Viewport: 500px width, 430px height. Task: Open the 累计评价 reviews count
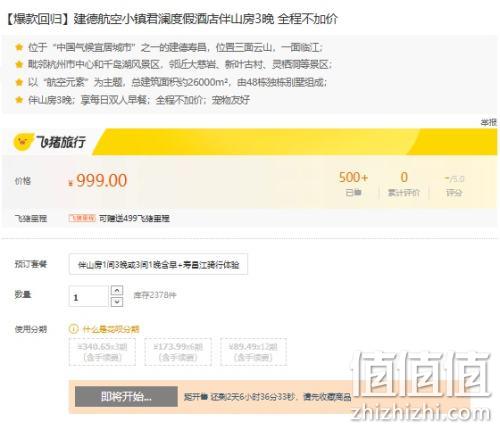tap(404, 183)
